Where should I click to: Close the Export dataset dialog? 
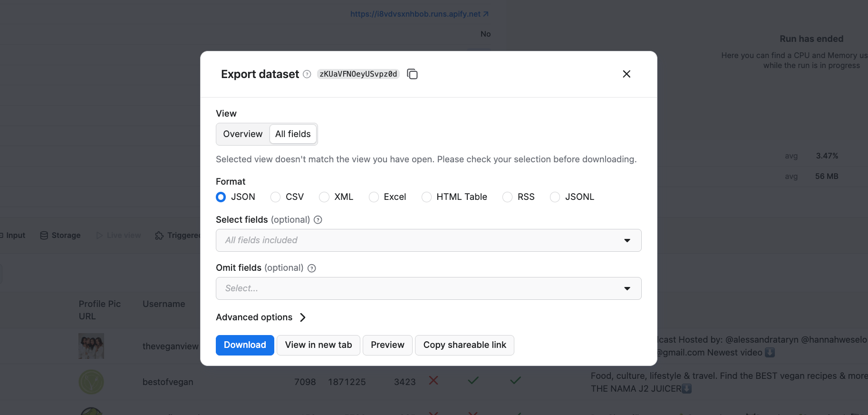(x=627, y=74)
